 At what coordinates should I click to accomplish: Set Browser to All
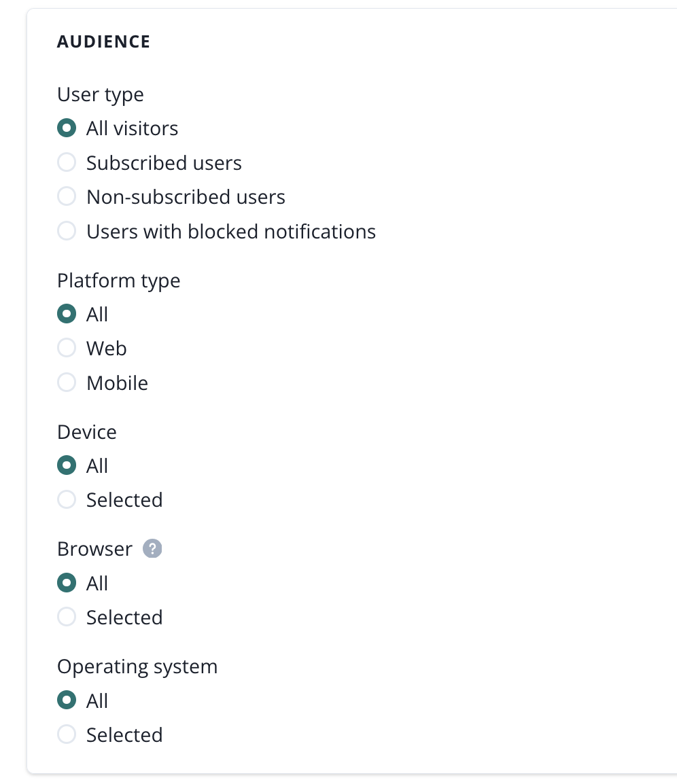pyautogui.click(x=67, y=584)
